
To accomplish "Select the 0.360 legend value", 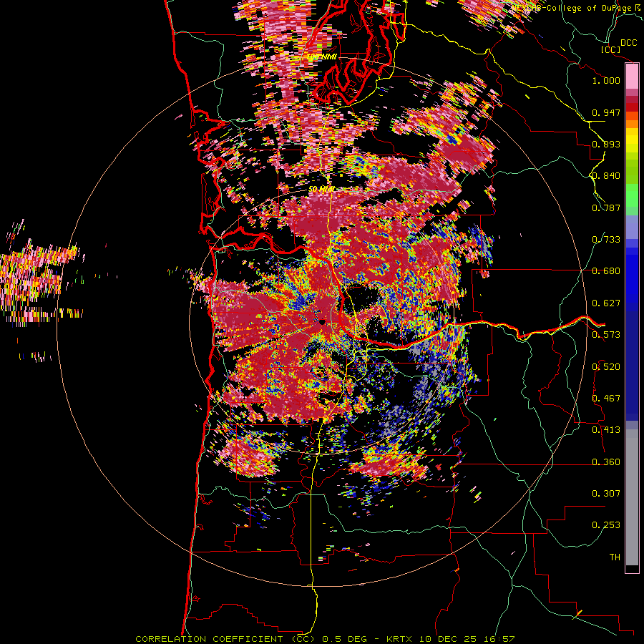I will tap(606, 462).
